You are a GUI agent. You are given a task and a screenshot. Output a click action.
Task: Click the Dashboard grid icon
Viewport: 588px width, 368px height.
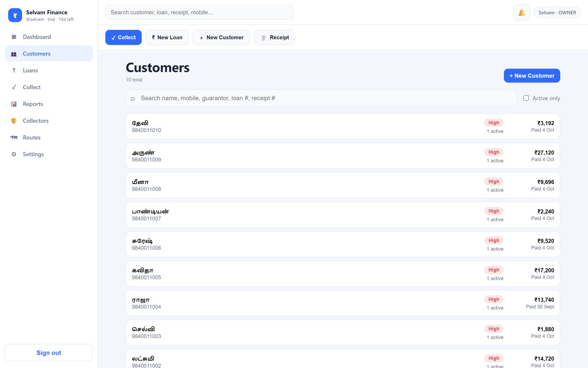point(14,37)
